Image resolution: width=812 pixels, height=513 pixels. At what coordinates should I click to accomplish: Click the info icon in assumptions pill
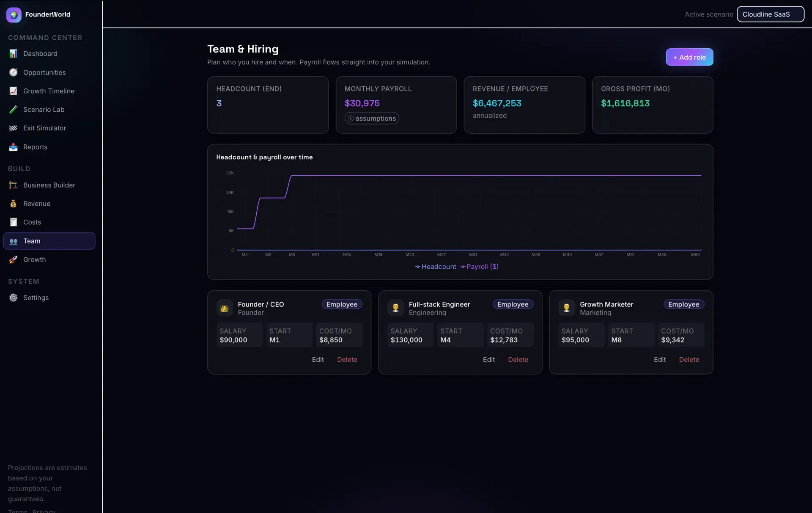pos(351,119)
